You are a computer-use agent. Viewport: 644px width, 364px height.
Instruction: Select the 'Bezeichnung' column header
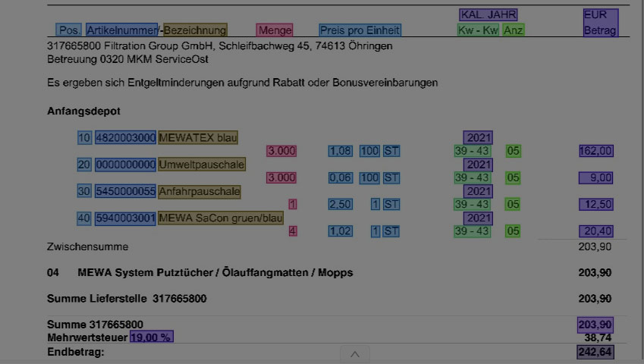195,30
